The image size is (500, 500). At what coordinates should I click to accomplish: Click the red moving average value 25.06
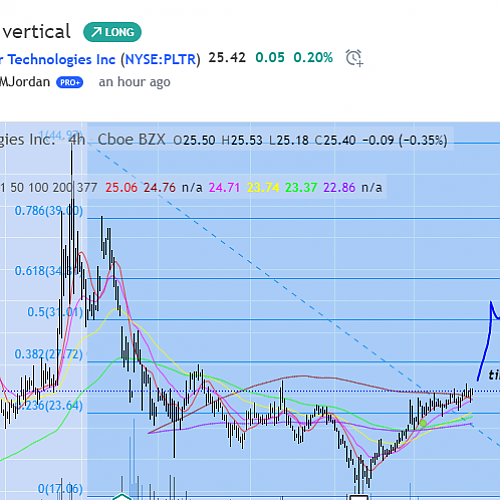tap(121, 188)
